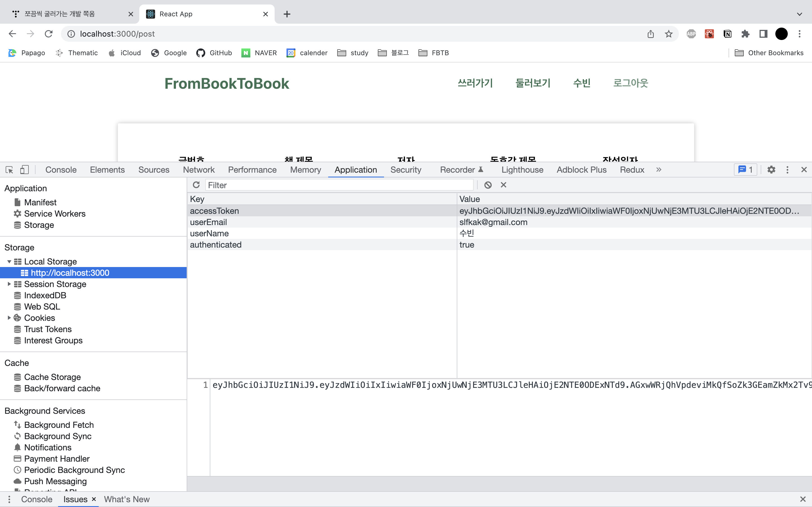The width and height of the screenshot is (812, 507).
Task: Show more DevTools tabs chevron
Action: tap(659, 170)
